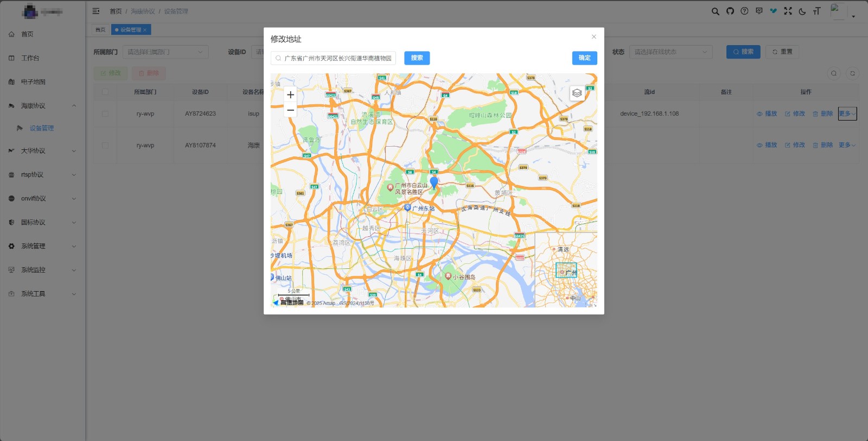This screenshot has width=868, height=441.
Task: Open the GitHub source icon
Action: tap(730, 11)
